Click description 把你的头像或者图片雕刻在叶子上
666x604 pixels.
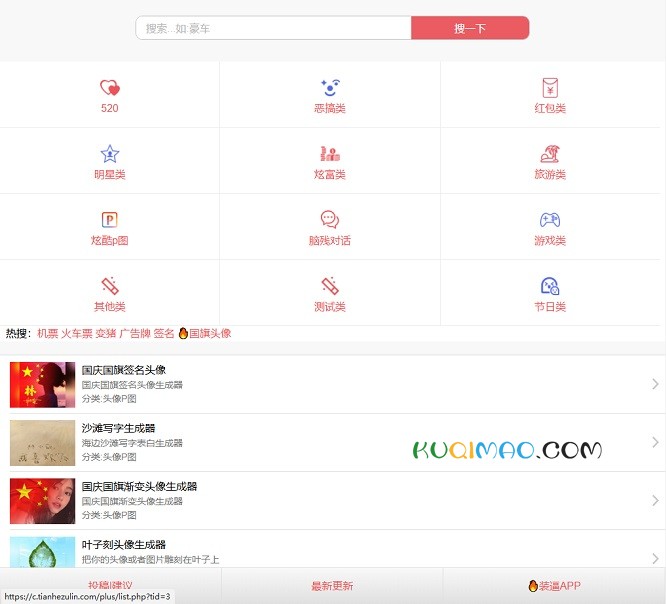[x=150, y=560]
